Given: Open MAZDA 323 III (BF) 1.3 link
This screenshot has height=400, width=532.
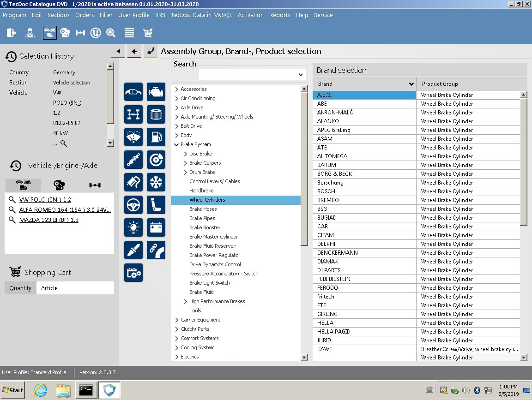Looking at the screenshot, I should click(49, 220).
